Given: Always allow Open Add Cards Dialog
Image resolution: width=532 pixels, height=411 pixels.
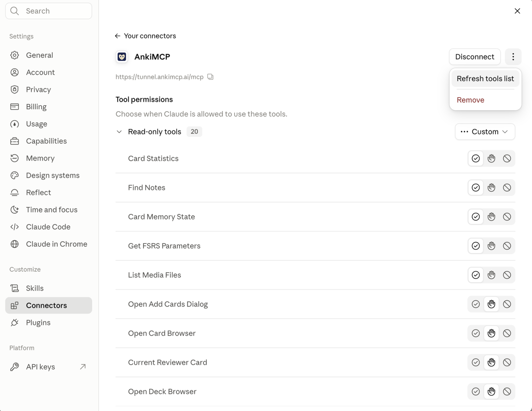Looking at the screenshot, I should pos(476,304).
